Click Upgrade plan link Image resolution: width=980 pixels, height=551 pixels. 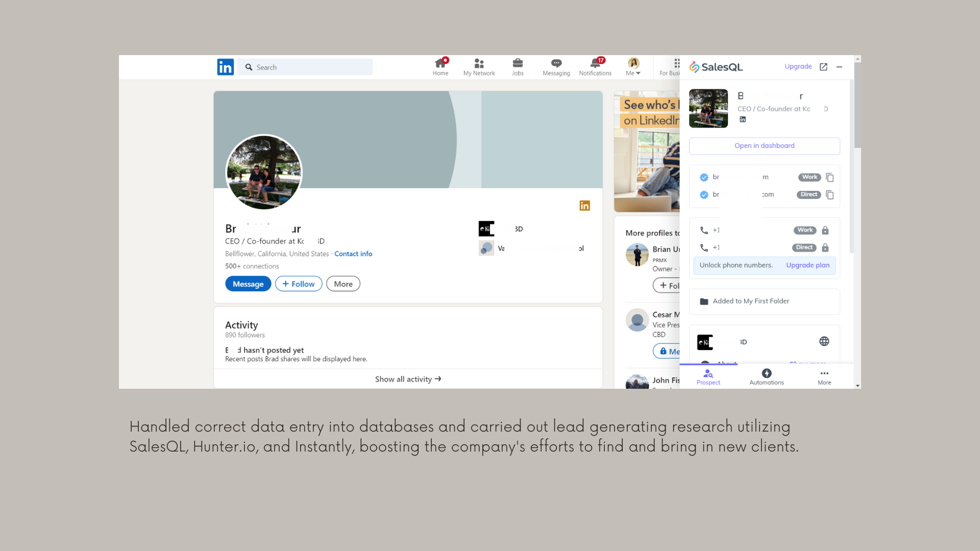(807, 265)
